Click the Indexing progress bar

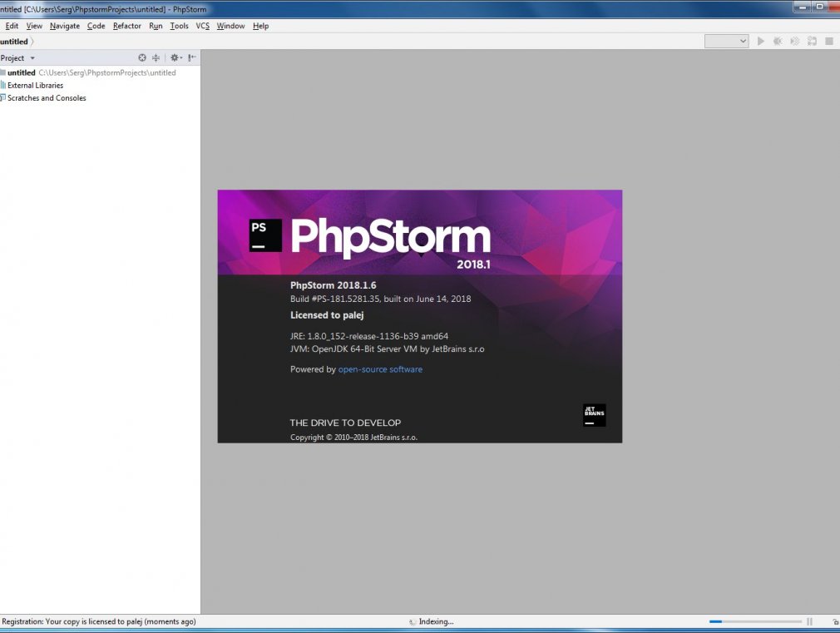[x=755, y=621]
